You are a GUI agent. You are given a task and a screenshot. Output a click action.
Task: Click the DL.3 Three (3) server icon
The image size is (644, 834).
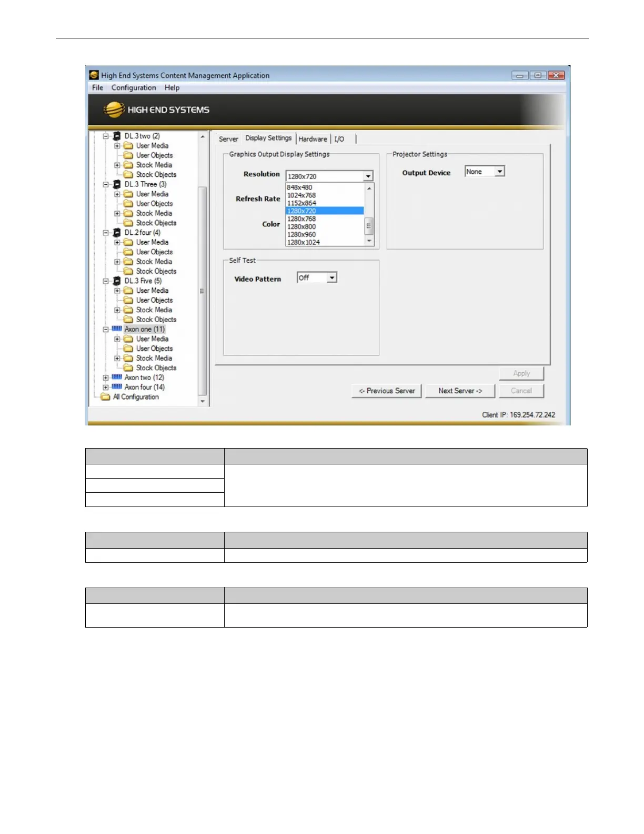[x=117, y=184]
